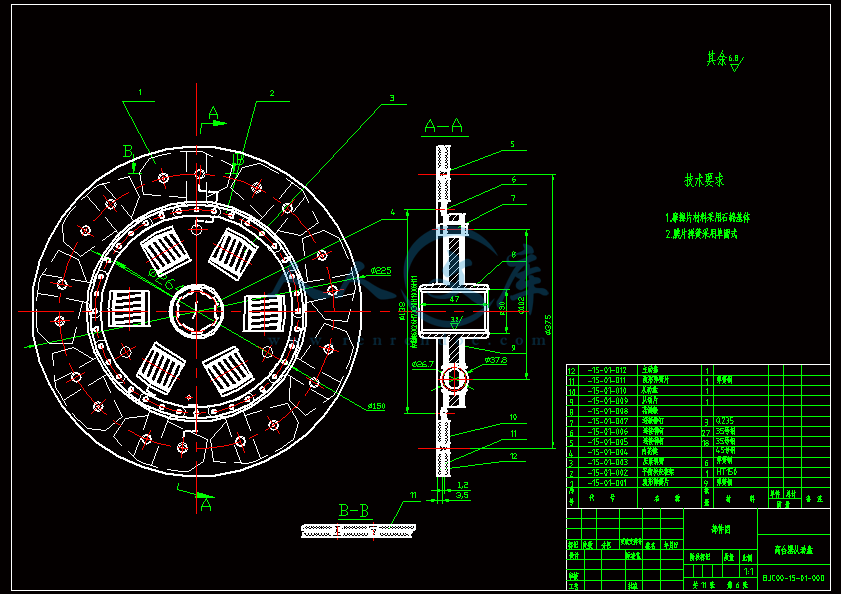The height and width of the screenshot is (594, 841).
Task: Select part code -15-01-003 in table
Action: point(608,462)
